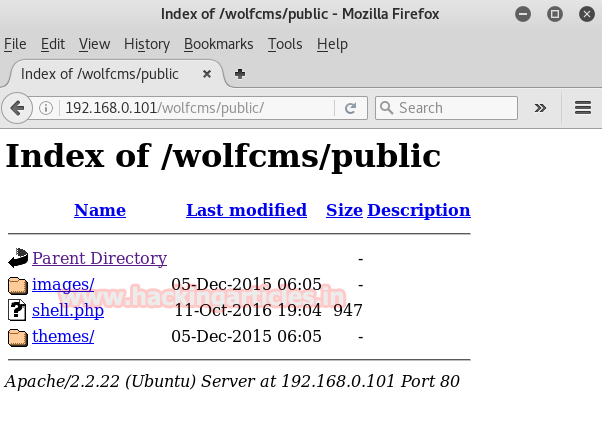Show more tools via the chevron overflow
Viewport: 602px width, 424px height.
point(540,108)
